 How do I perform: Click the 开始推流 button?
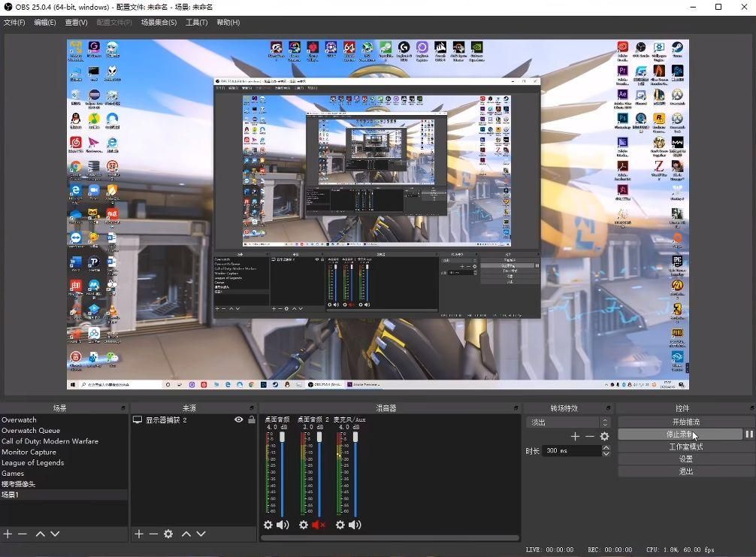pos(685,422)
